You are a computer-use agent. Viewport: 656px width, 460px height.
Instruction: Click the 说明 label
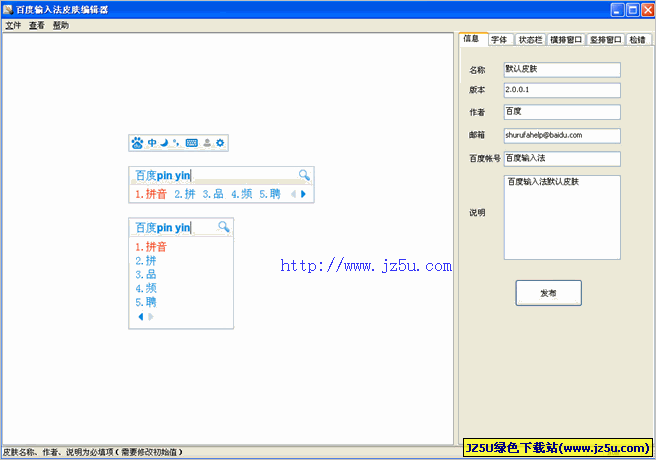pos(477,213)
